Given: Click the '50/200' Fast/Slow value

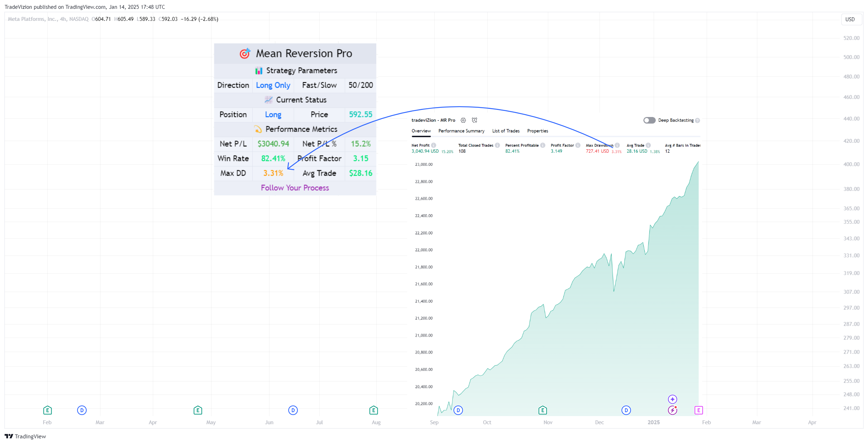Looking at the screenshot, I should [x=361, y=85].
